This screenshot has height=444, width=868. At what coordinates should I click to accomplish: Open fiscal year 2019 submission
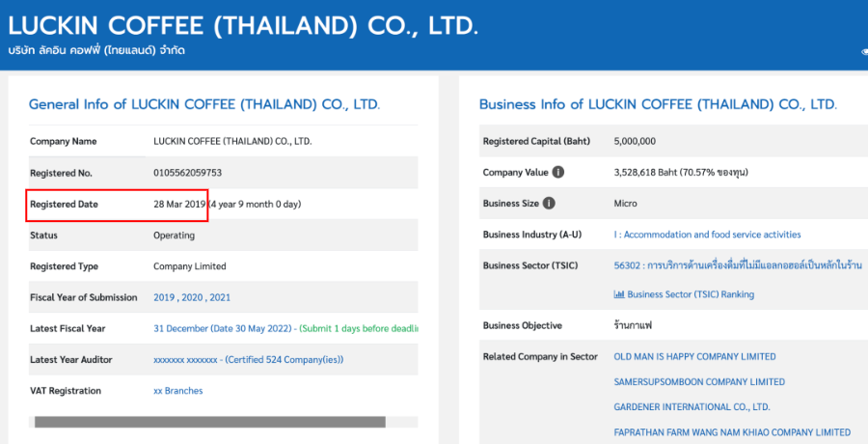(163, 297)
